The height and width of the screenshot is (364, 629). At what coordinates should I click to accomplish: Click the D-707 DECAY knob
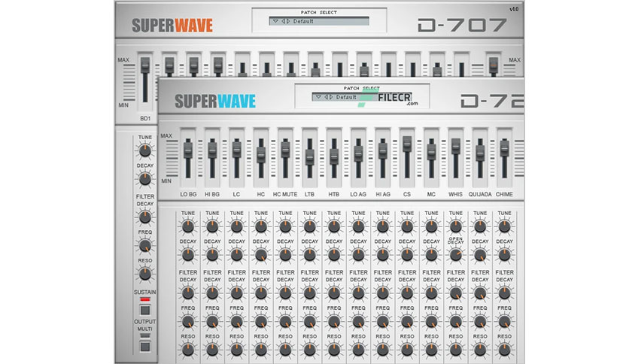click(x=144, y=179)
